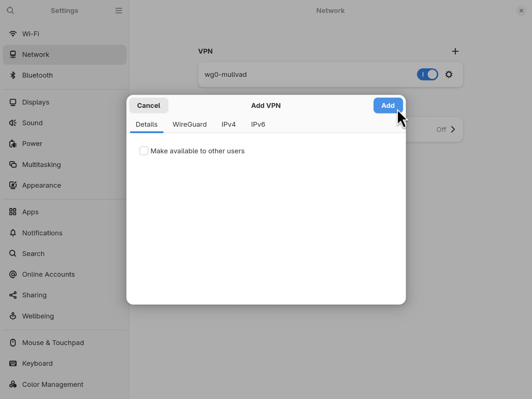This screenshot has height=399, width=532.
Task: Open the IPv4 tab
Action: click(x=229, y=125)
